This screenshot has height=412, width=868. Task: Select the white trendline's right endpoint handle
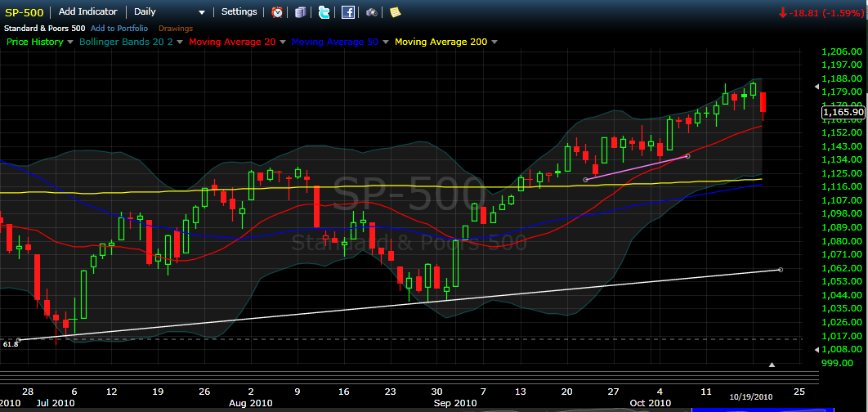click(x=781, y=270)
